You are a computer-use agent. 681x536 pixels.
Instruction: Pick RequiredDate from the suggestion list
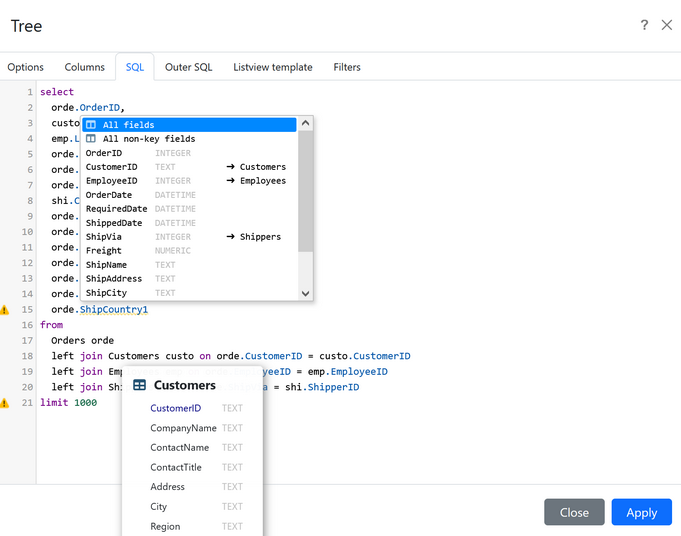[x=189, y=209]
